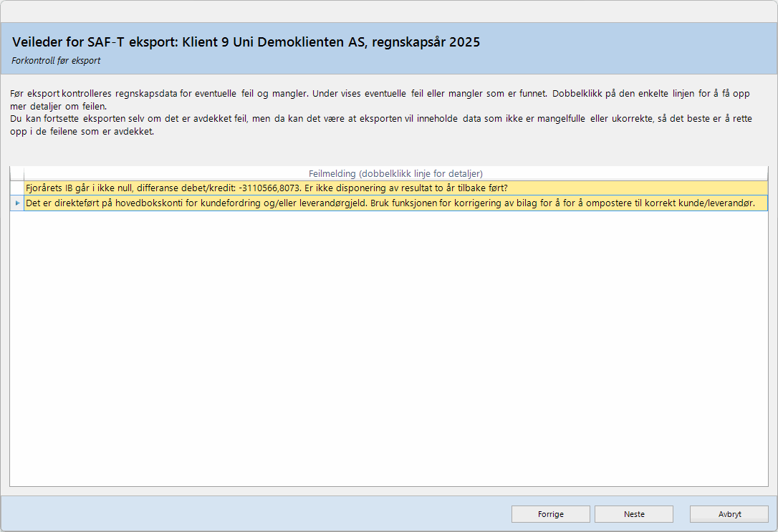Go back with the Forrige button
Viewport: 778px width, 532px height.
tap(550, 514)
